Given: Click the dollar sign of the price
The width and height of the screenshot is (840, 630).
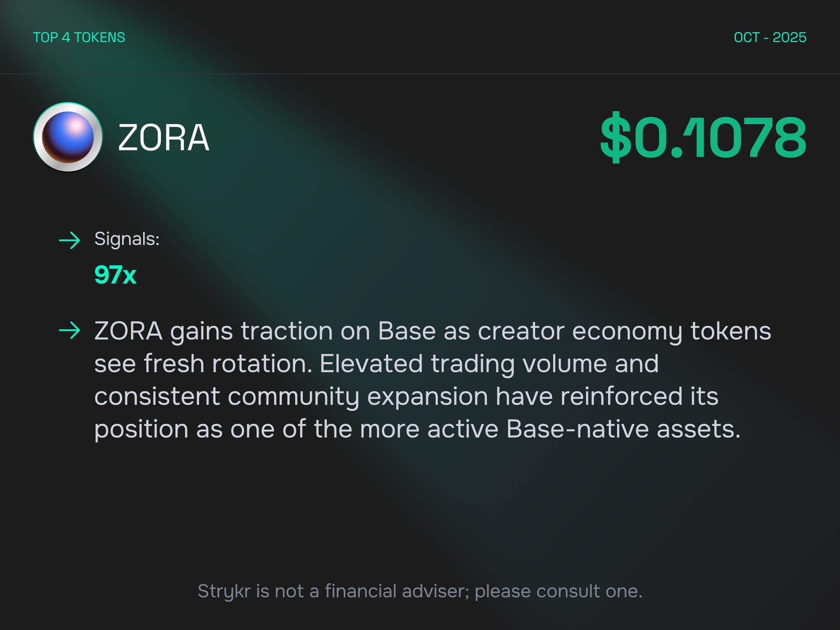Looking at the screenshot, I should [x=615, y=137].
